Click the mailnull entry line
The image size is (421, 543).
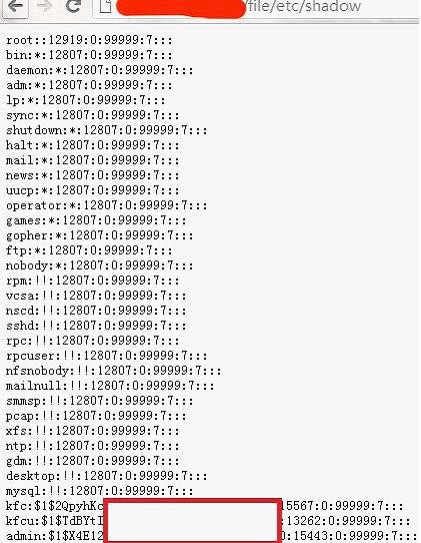point(110,386)
